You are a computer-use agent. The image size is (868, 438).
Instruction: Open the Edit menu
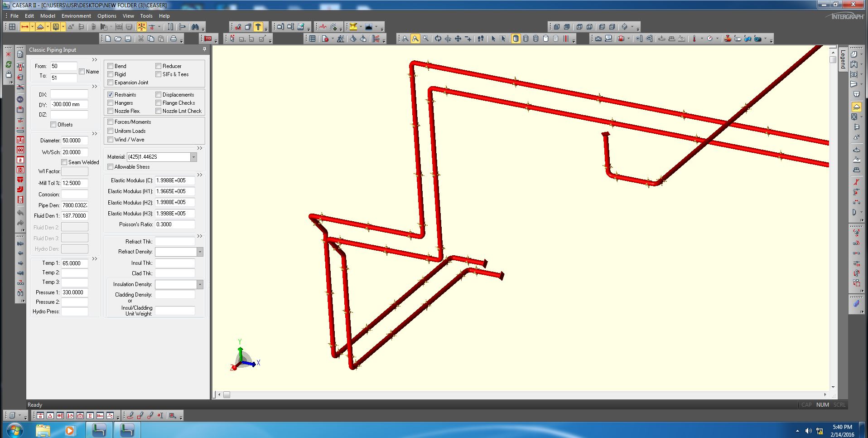pyautogui.click(x=29, y=16)
